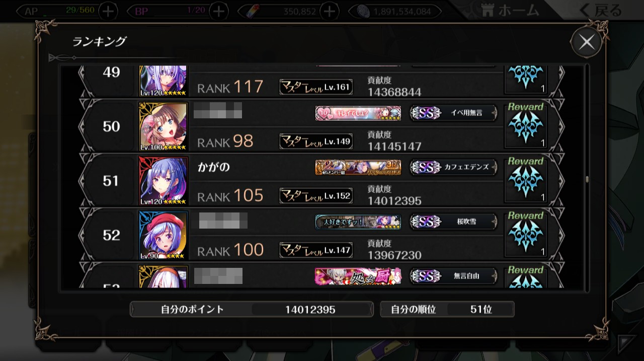Add BP with the plus icon

click(x=218, y=11)
